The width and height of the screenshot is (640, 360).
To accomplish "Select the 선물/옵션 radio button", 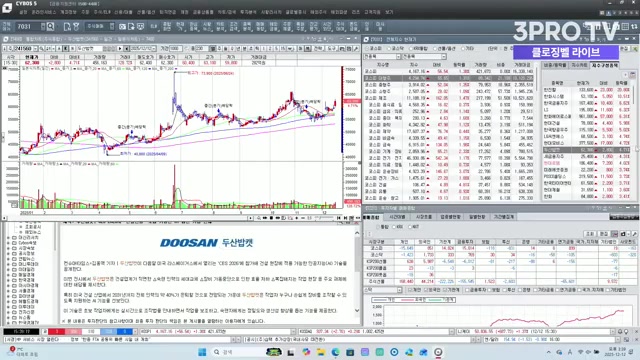I will [x=435, y=49].
